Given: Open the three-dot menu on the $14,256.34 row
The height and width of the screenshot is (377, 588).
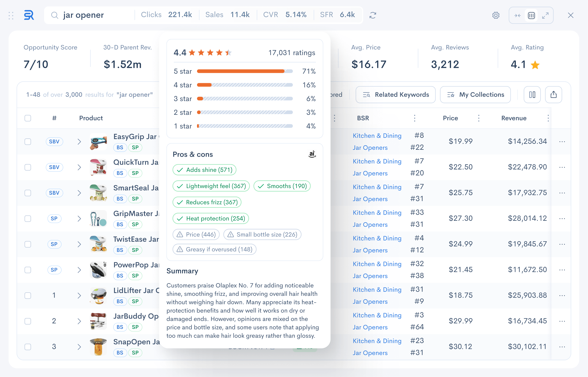Looking at the screenshot, I should click(x=562, y=142).
